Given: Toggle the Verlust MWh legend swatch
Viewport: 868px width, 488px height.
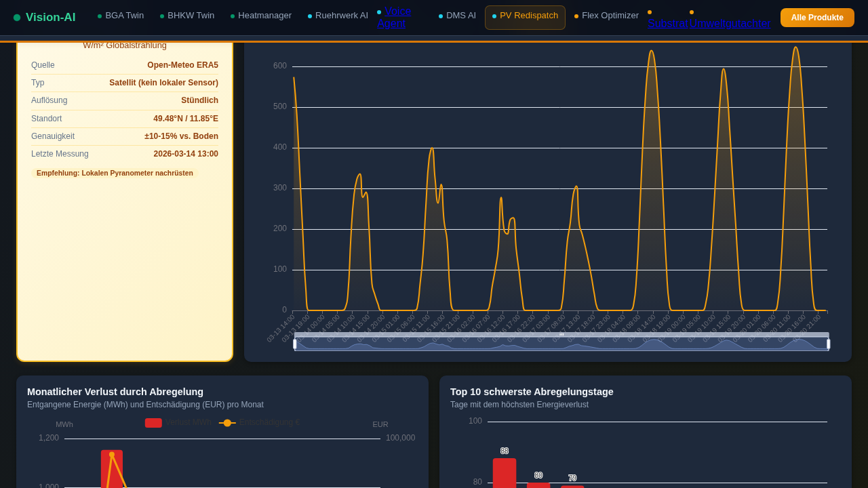Looking at the screenshot, I should (153, 423).
